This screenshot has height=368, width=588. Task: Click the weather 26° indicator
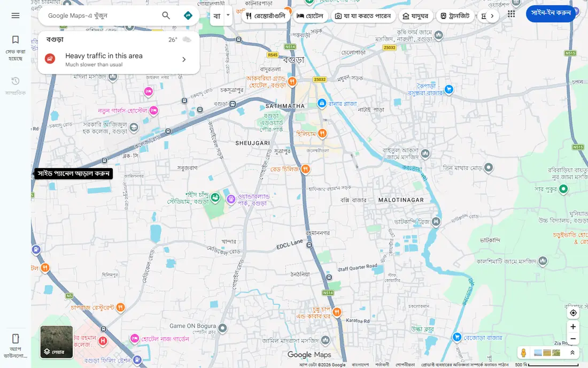point(180,40)
